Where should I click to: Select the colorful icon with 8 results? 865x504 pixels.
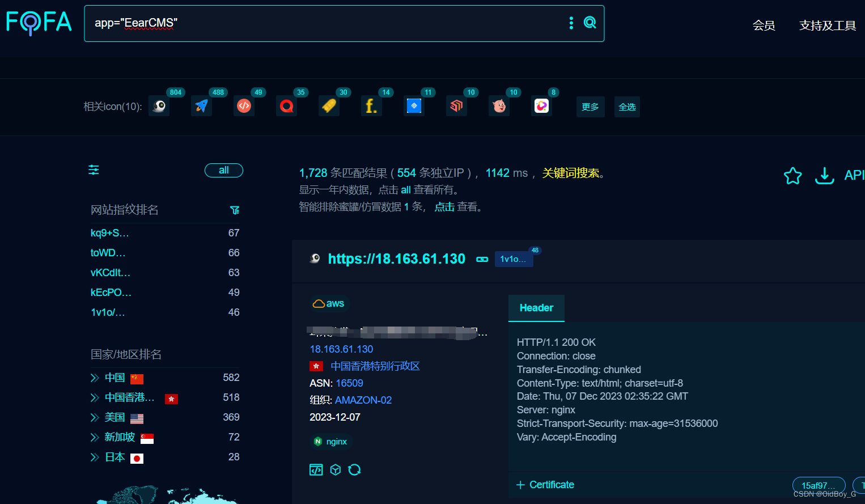pos(542,106)
